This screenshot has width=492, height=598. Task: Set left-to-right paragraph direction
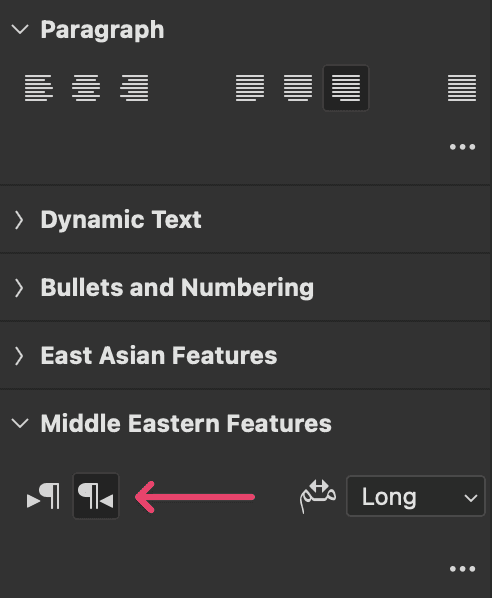click(x=43, y=496)
